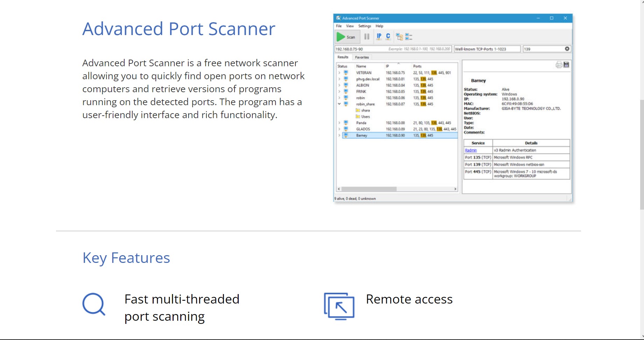Click the expand all tree icon

[399, 36]
